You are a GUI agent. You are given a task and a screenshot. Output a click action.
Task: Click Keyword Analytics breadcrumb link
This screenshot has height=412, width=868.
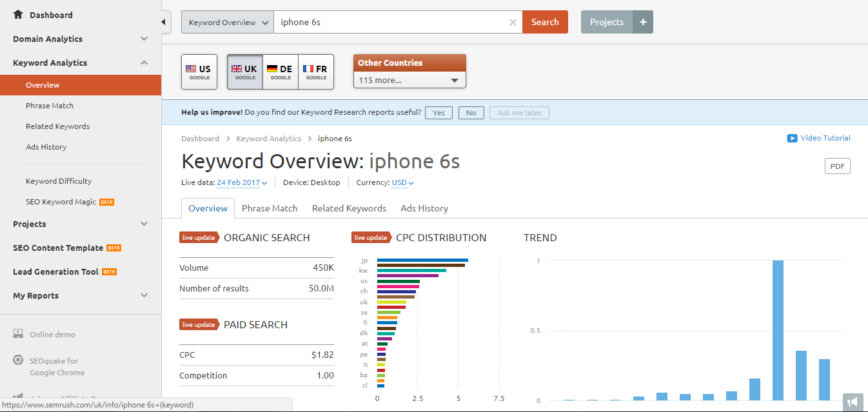269,139
